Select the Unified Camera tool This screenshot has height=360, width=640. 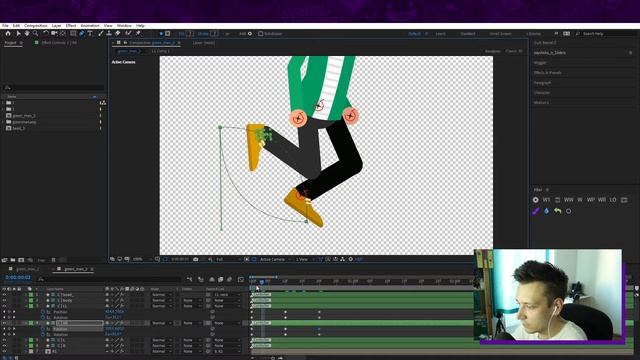coord(54,33)
